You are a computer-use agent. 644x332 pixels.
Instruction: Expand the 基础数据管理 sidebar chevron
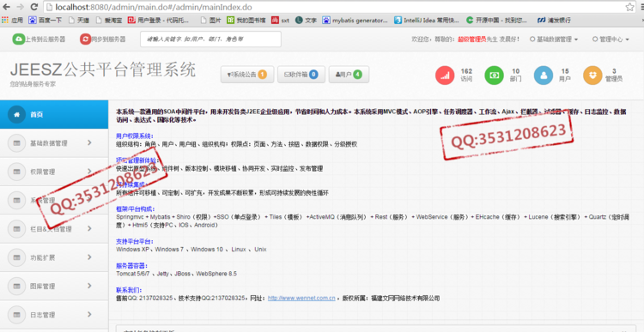coord(89,142)
